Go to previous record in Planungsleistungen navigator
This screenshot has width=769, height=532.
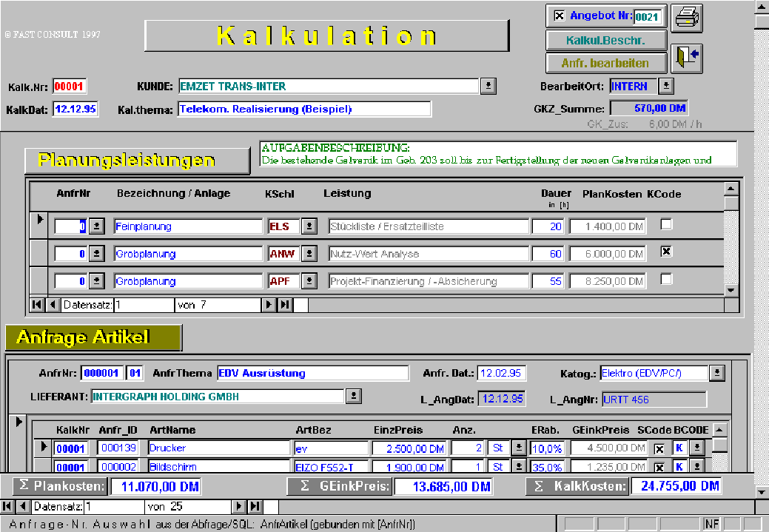53,305
